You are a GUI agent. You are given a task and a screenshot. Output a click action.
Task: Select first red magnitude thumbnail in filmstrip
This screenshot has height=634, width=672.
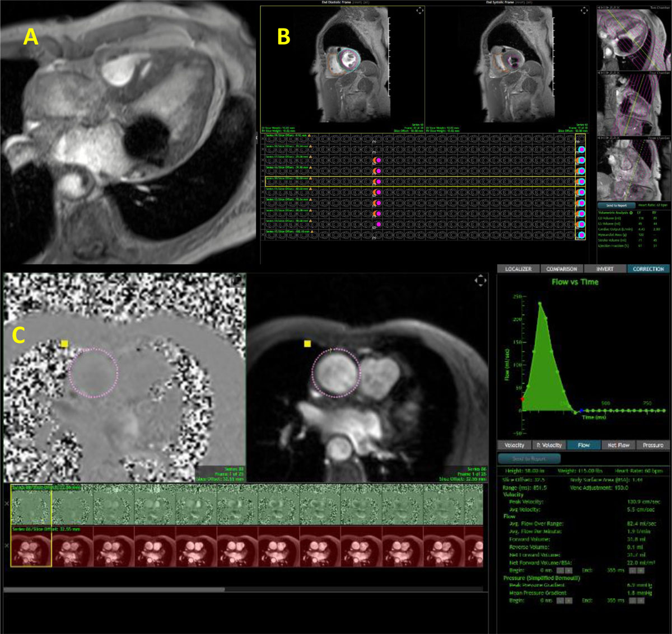tap(31, 546)
